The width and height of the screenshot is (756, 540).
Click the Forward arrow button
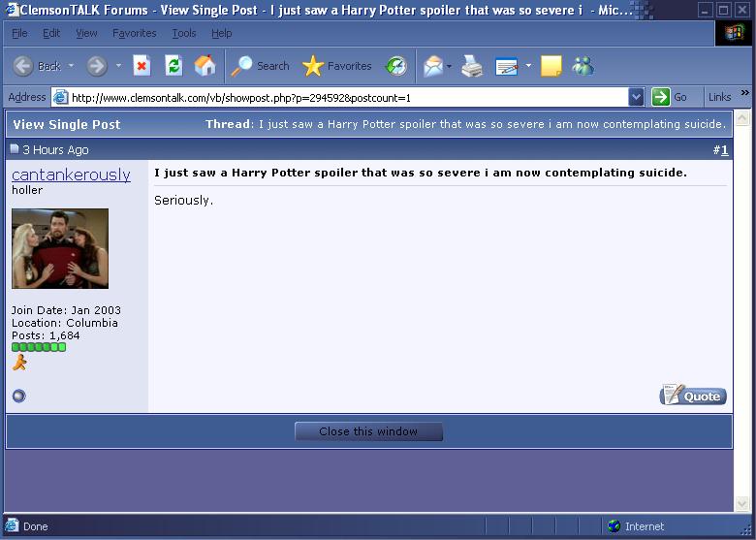97,66
